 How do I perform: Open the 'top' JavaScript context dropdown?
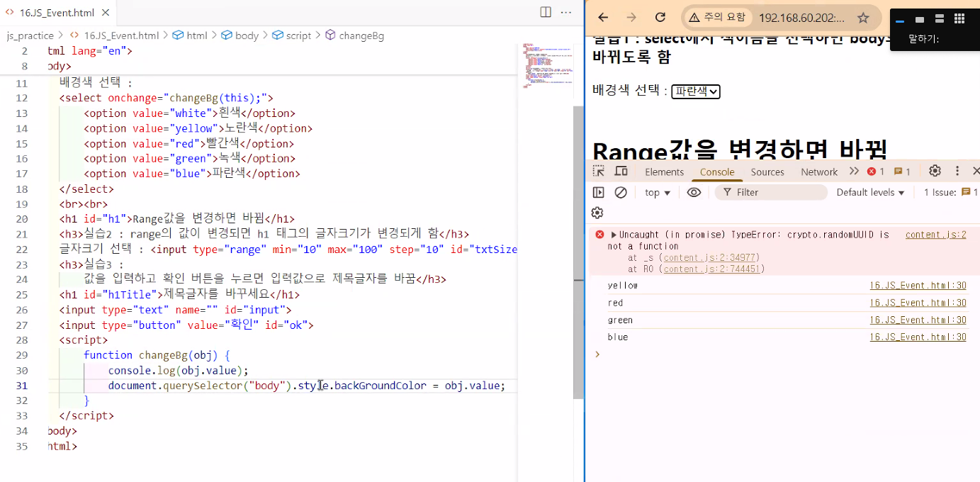tap(658, 192)
